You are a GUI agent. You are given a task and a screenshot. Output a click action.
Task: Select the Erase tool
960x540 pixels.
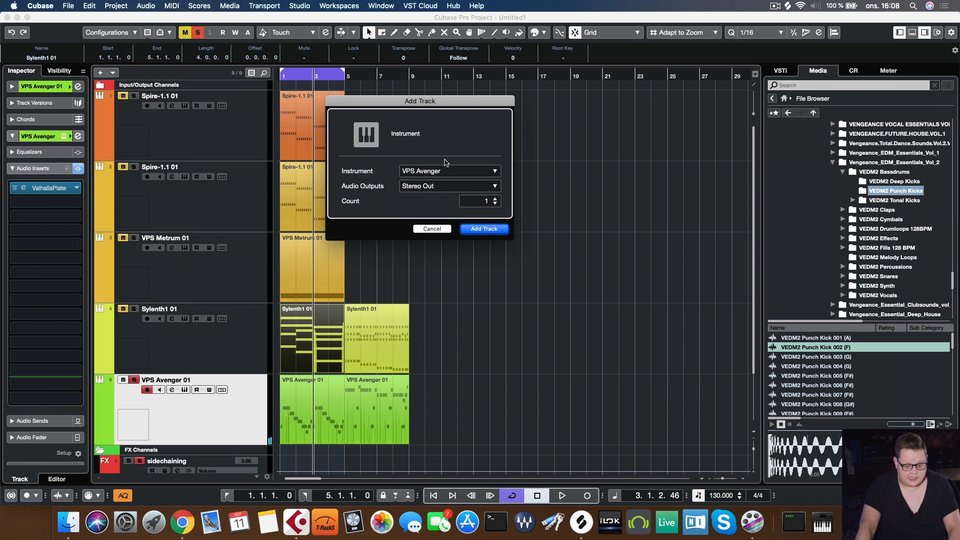coord(407,32)
